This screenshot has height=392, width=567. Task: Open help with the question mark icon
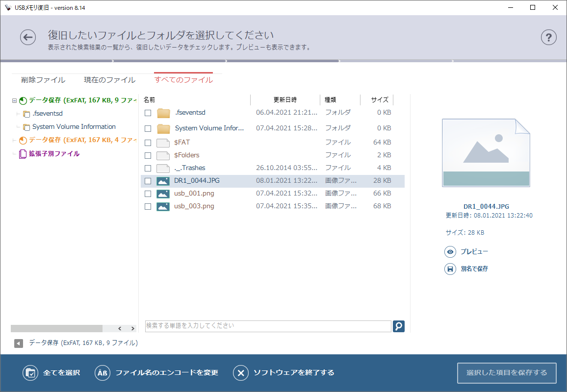549,37
